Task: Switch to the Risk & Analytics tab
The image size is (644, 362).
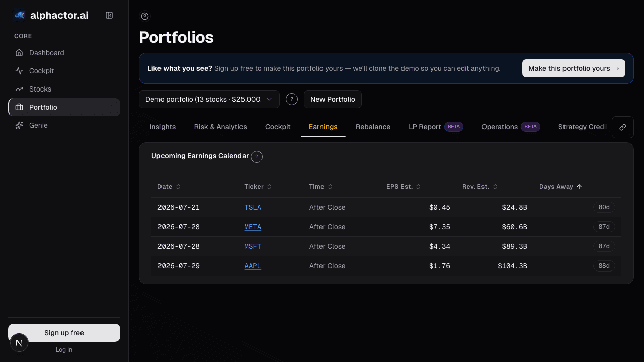Action: click(x=220, y=127)
